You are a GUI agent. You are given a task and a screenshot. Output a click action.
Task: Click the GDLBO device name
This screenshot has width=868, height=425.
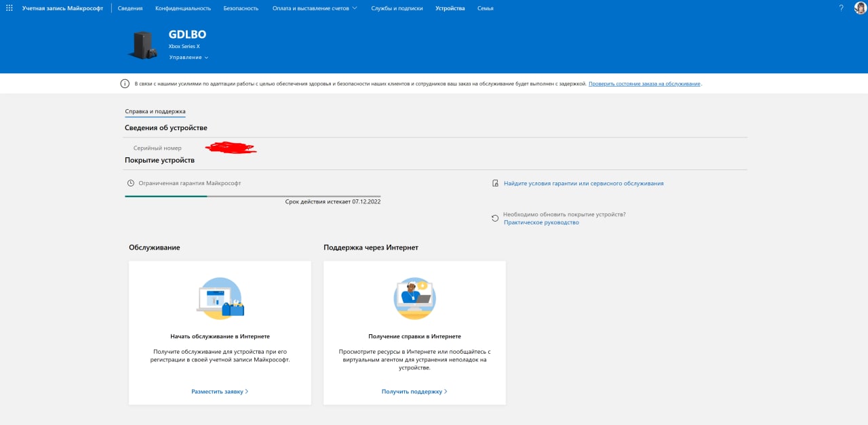(187, 34)
